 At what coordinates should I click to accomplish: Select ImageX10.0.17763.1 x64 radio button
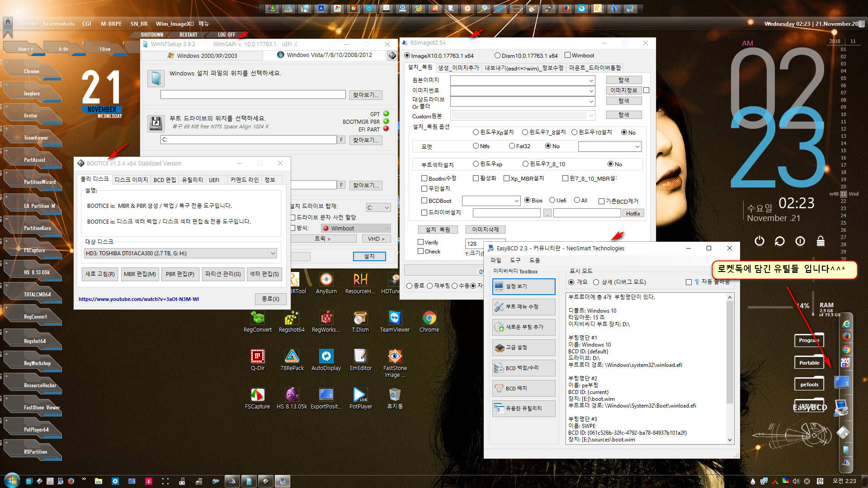pos(407,56)
